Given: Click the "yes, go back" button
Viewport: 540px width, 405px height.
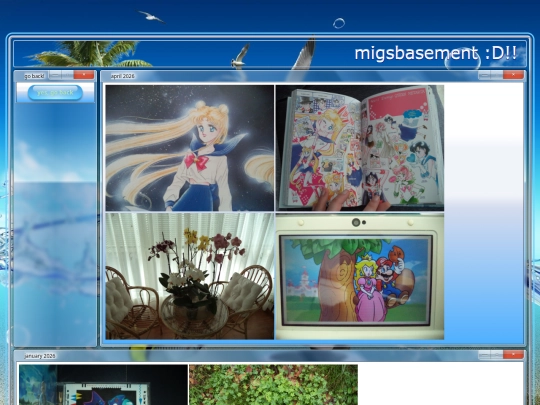Looking at the screenshot, I should click(x=55, y=93).
